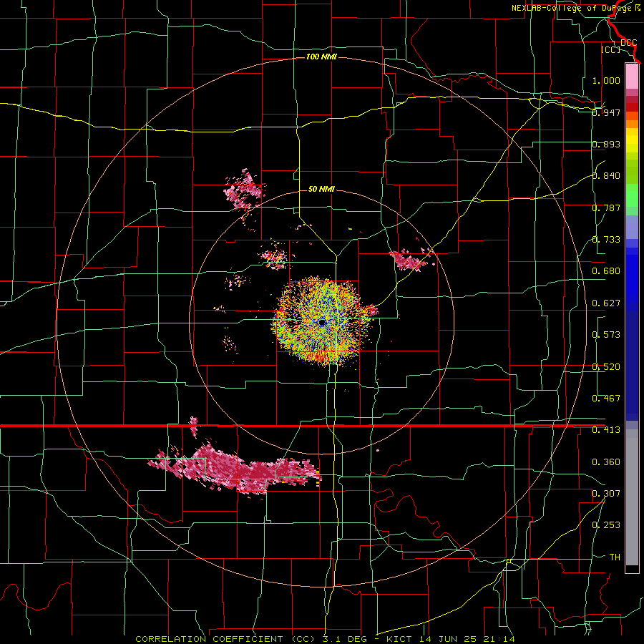The height and width of the screenshot is (644, 644).
Task: Click the black radar site dot at the center
Action: [x=321, y=323]
